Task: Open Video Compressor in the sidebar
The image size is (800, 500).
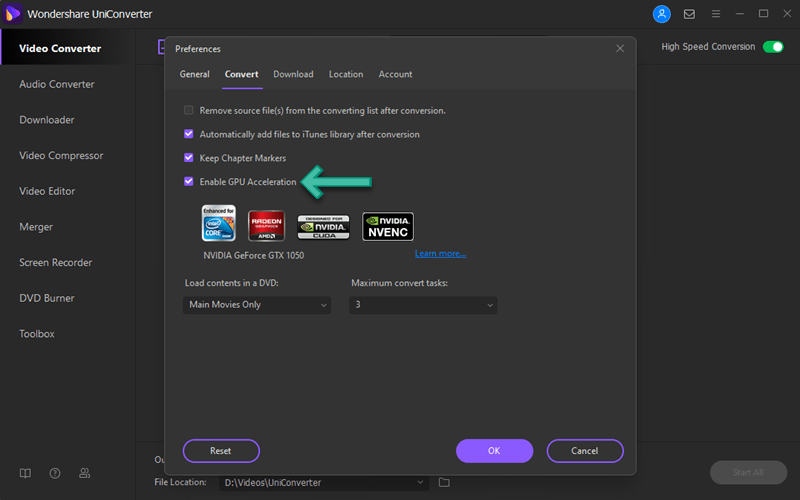Action: tap(61, 156)
